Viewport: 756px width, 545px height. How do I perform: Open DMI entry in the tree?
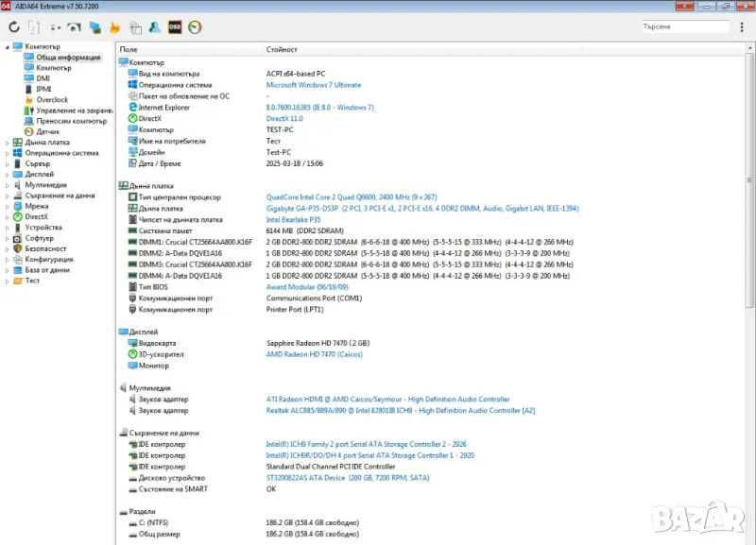43,78
